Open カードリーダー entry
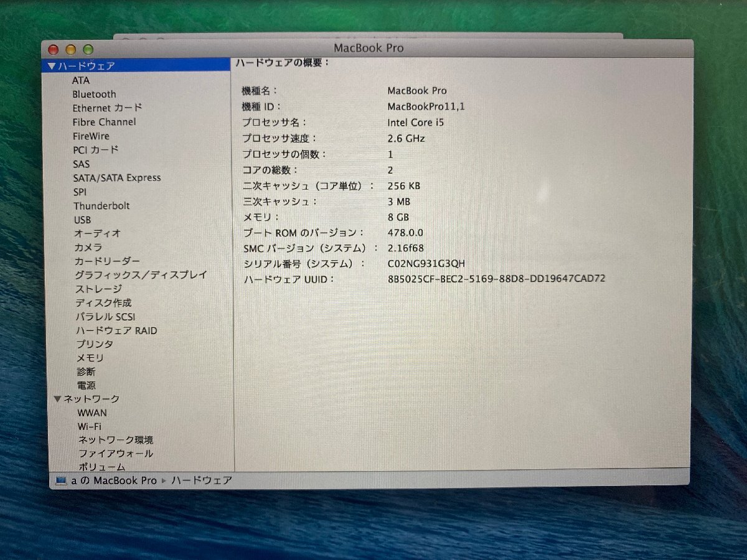The height and width of the screenshot is (560, 747). [107, 261]
